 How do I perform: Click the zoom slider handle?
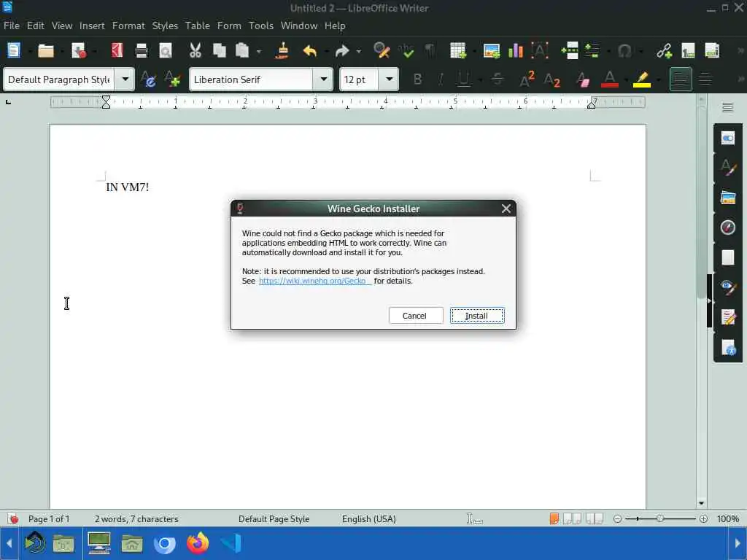coord(660,518)
